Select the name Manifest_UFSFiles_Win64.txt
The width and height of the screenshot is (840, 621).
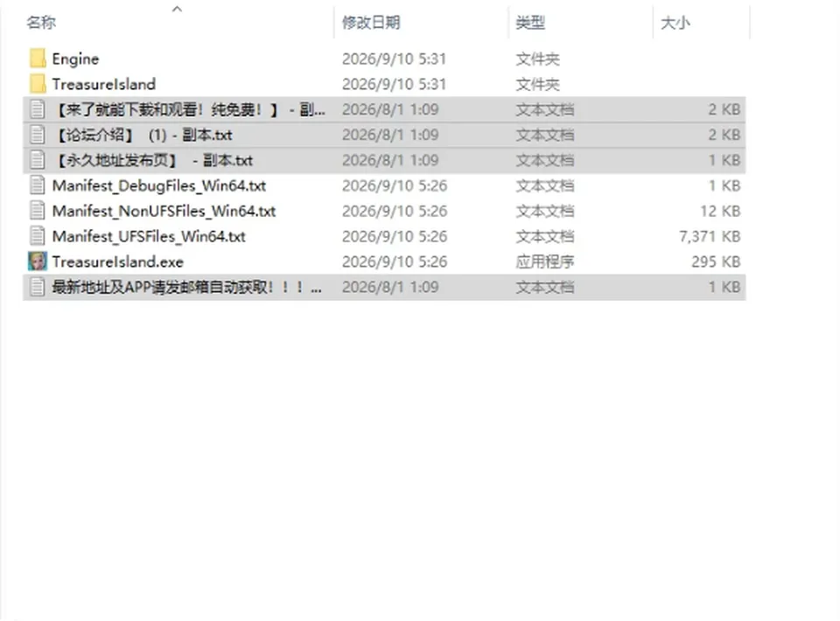coord(149,236)
